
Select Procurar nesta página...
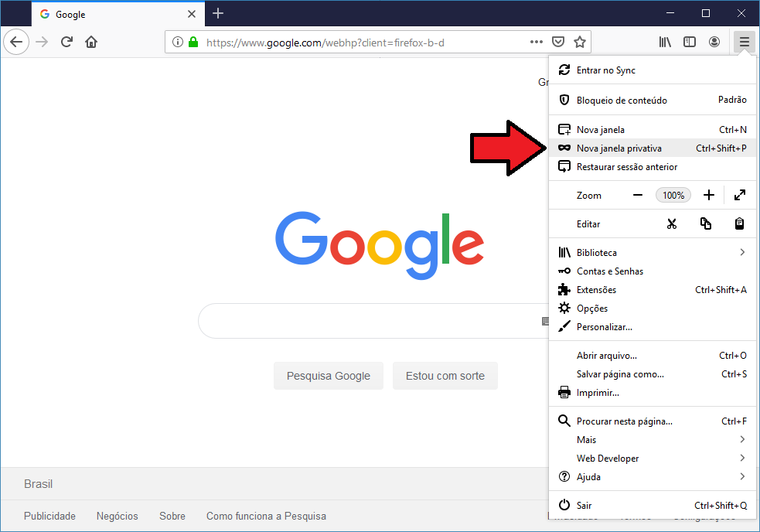click(x=653, y=421)
